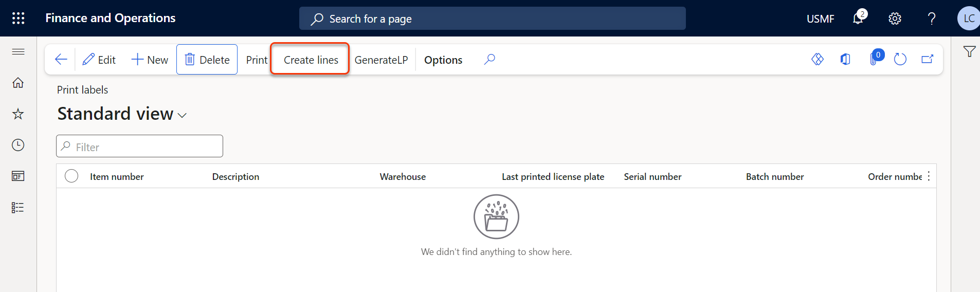Expand the left navigation pane hamburger

[x=18, y=51]
